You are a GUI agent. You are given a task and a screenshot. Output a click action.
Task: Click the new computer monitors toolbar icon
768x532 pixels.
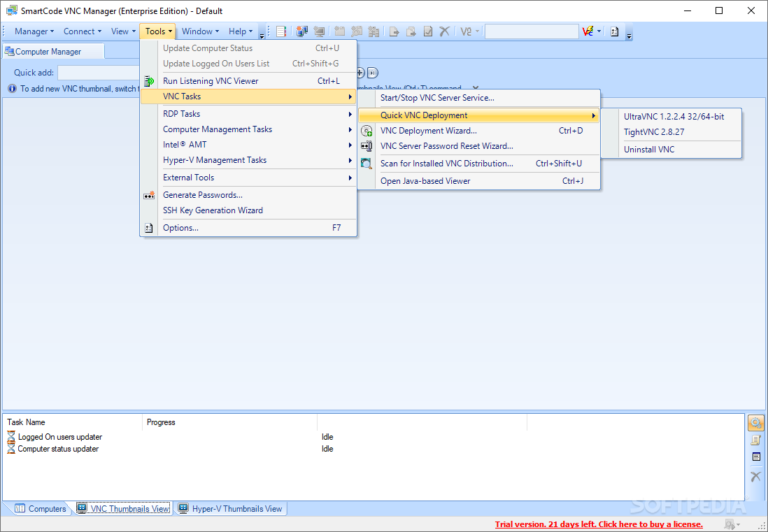point(302,31)
